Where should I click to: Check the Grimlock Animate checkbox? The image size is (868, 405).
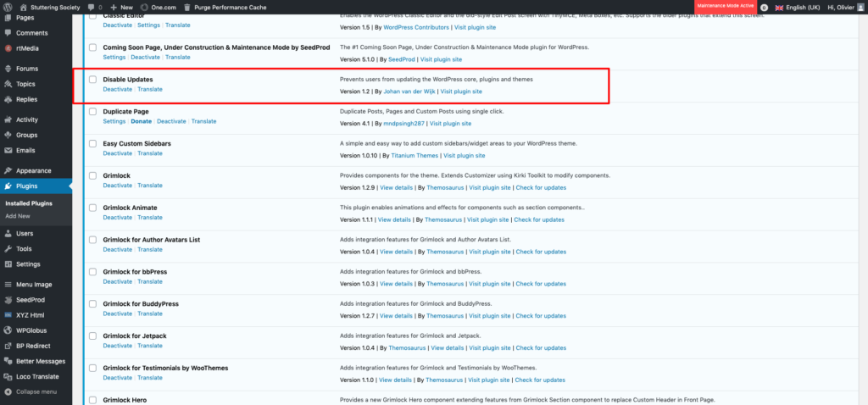(x=93, y=208)
